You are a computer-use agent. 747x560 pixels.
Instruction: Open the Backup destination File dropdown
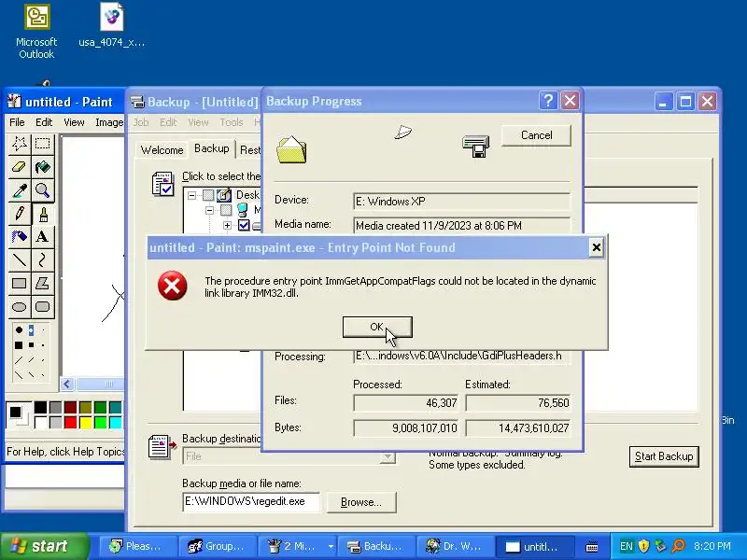point(388,456)
